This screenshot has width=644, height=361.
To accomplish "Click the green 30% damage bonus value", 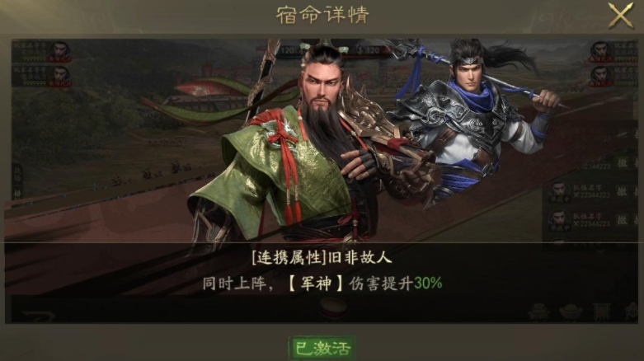I will pos(428,283).
